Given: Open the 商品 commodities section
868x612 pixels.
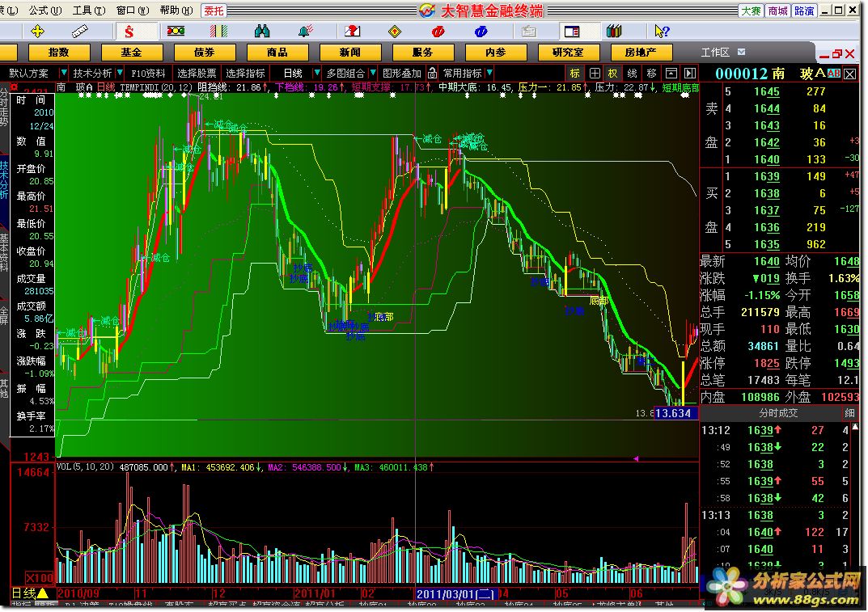Looking at the screenshot, I should [x=277, y=52].
